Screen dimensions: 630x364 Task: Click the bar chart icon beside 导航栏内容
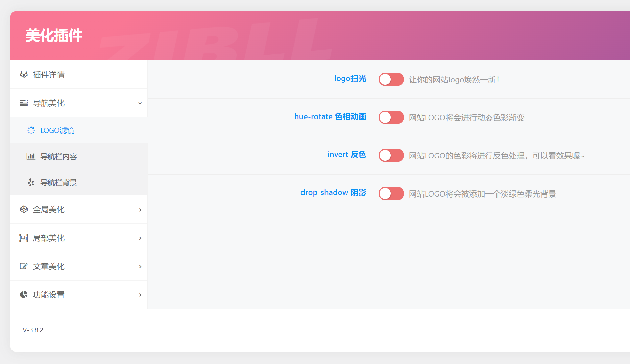coord(31,156)
